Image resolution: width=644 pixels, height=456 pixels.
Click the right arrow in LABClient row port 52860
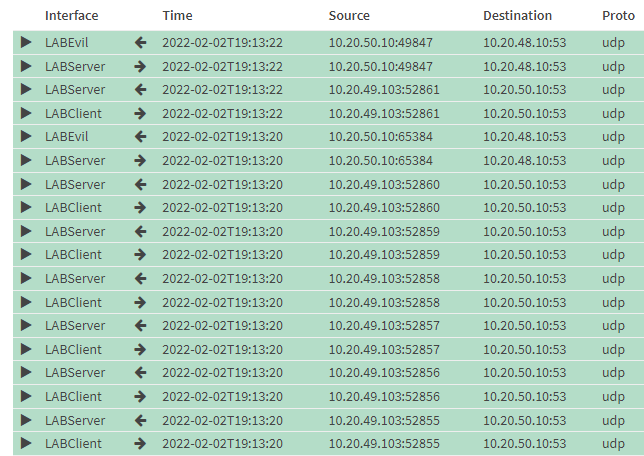tap(140, 207)
